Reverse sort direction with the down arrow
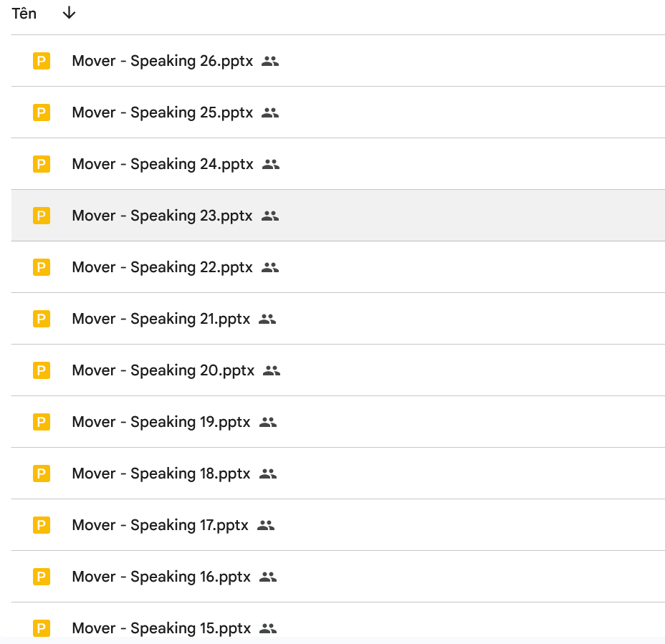The image size is (665, 644). [69, 14]
